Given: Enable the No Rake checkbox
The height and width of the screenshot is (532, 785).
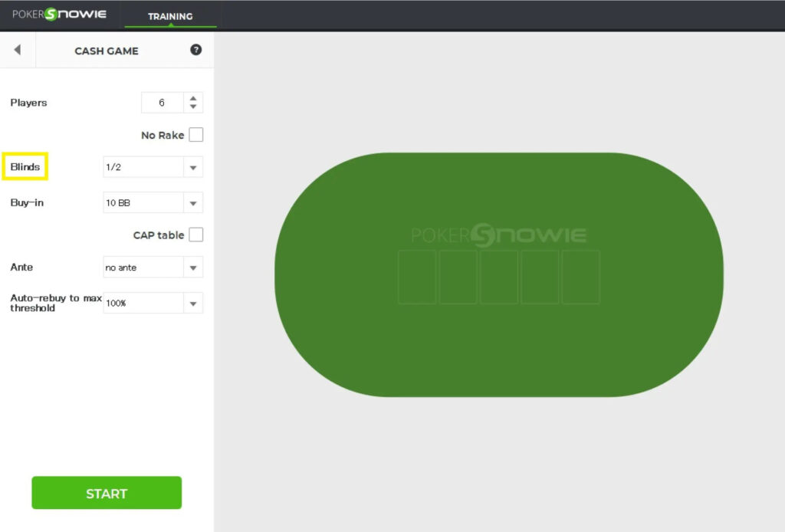Looking at the screenshot, I should 196,135.
